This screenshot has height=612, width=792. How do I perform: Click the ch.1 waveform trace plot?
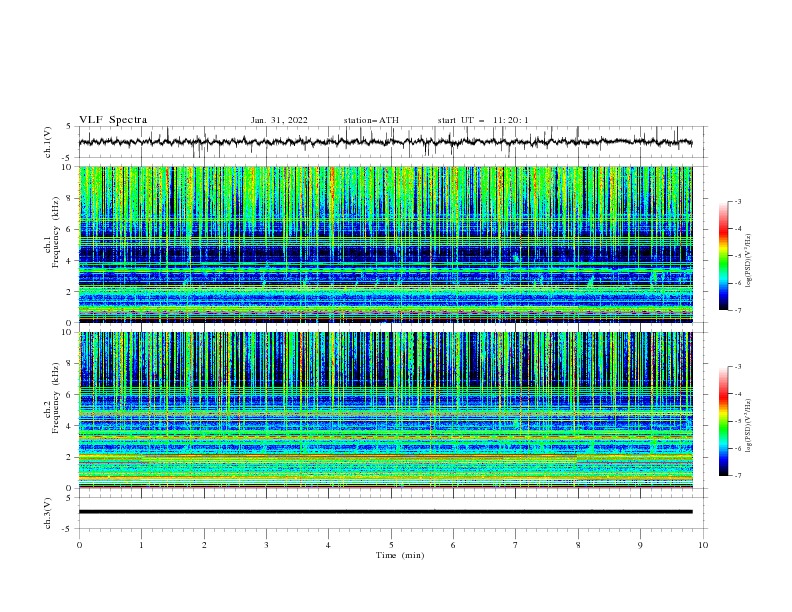pyautogui.click(x=385, y=142)
